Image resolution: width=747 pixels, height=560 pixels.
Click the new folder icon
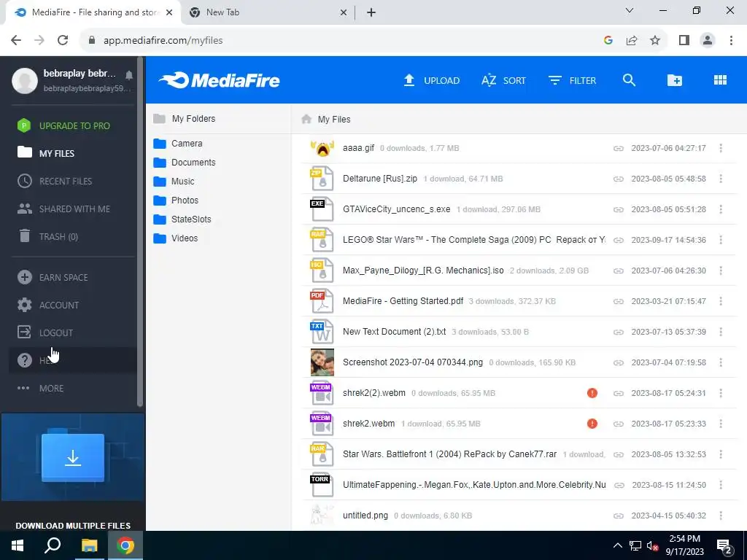click(674, 80)
